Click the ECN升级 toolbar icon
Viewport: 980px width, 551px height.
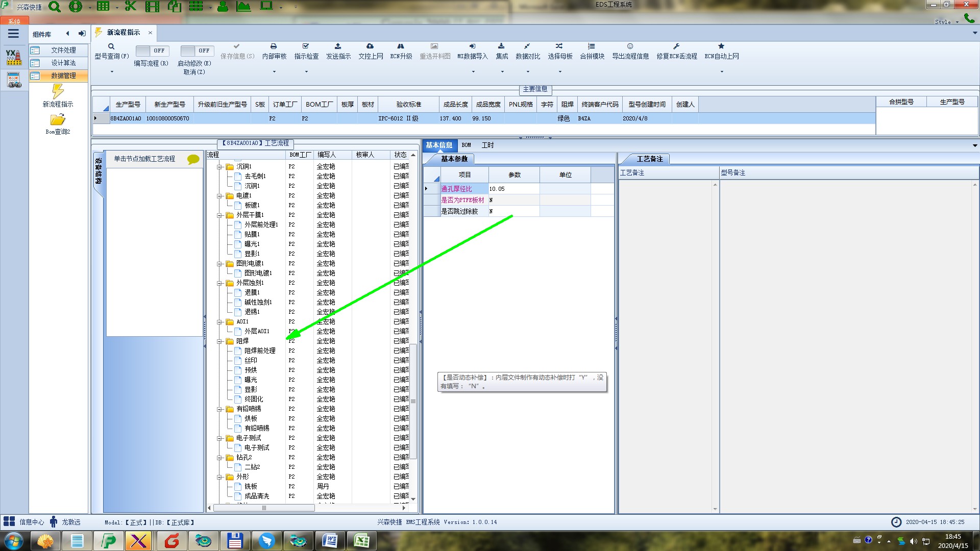click(401, 46)
